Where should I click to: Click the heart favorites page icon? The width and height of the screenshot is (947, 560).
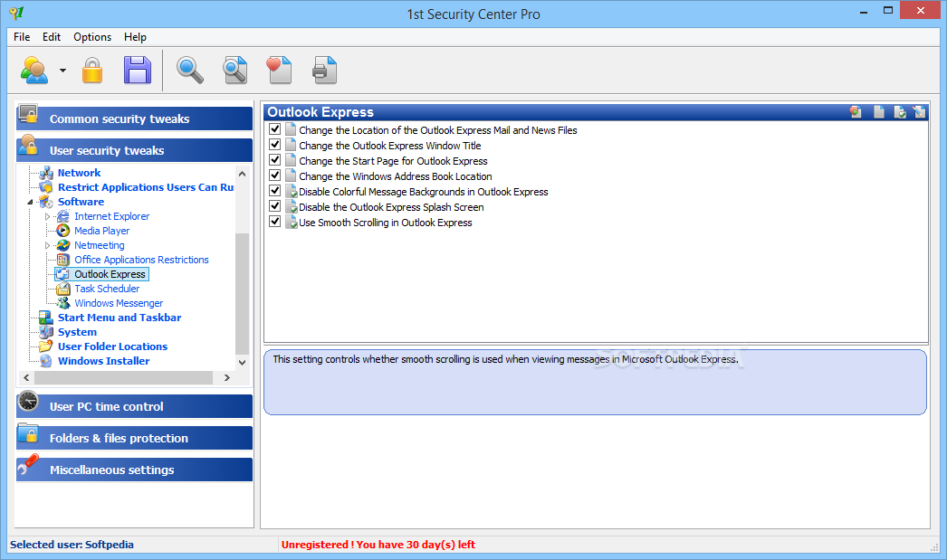click(279, 70)
